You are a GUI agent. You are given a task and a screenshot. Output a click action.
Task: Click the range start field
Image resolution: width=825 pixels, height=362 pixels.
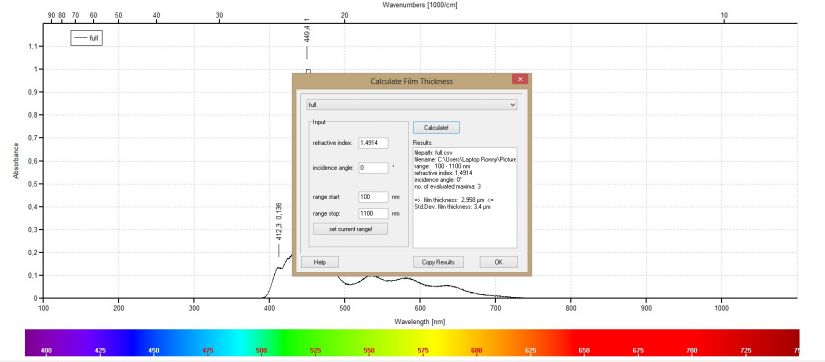[x=373, y=197]
